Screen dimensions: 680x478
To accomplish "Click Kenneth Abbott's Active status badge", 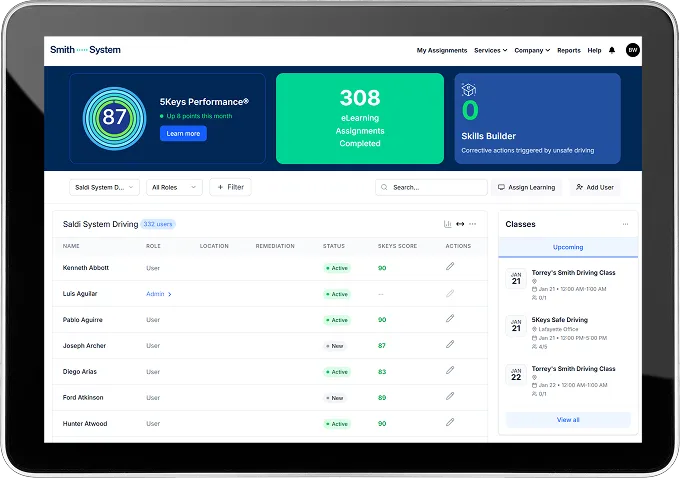I will coord(337,268).
